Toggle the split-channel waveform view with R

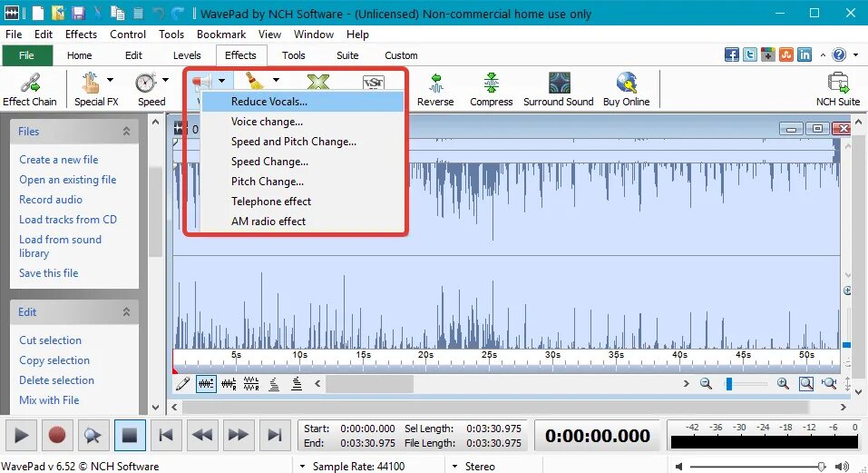[229, 383]
